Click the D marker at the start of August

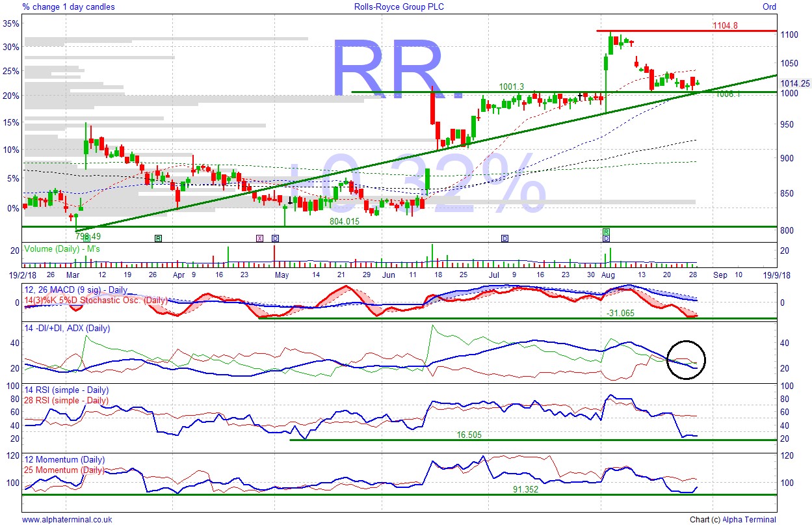(x=606, y=238)
